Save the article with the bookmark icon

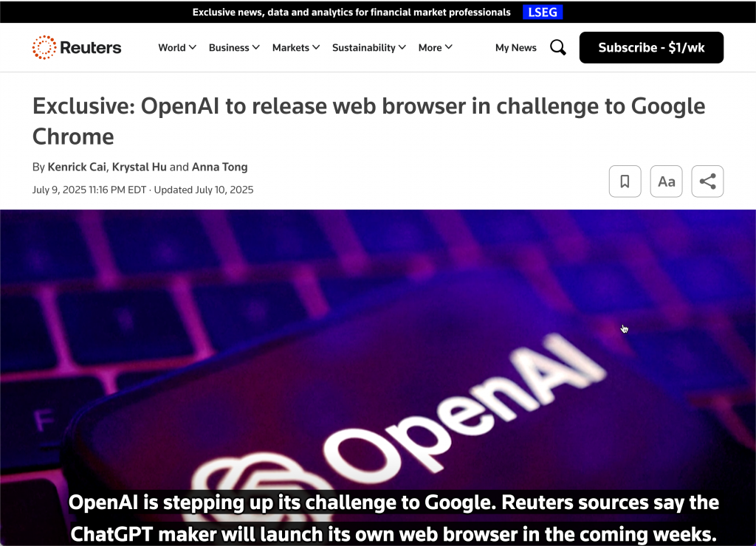click(x=625, y=182)
